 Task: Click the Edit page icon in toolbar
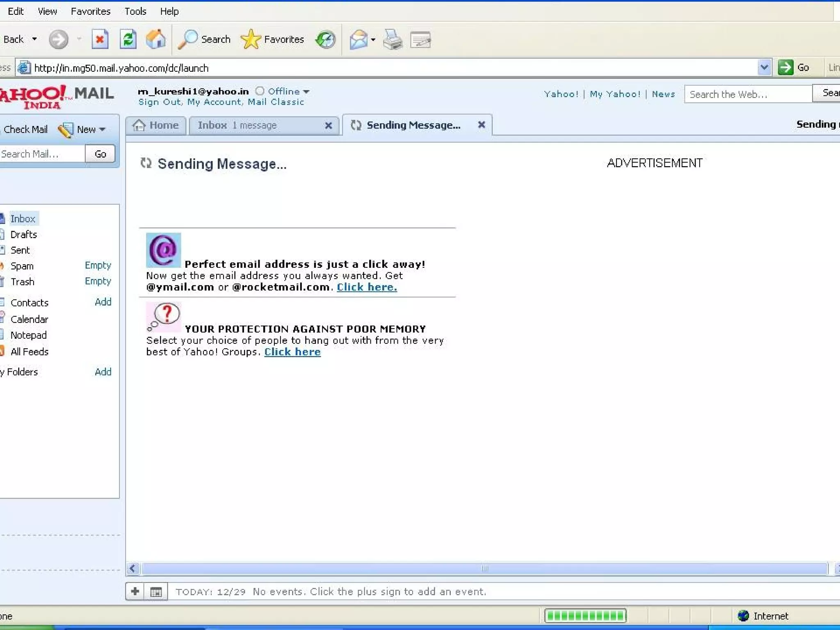point(420,40)
